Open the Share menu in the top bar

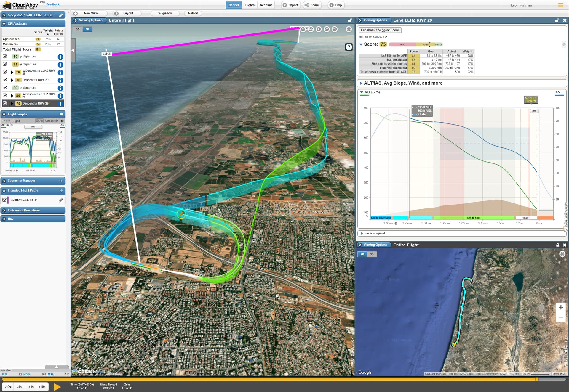click(x=312, y=5)
